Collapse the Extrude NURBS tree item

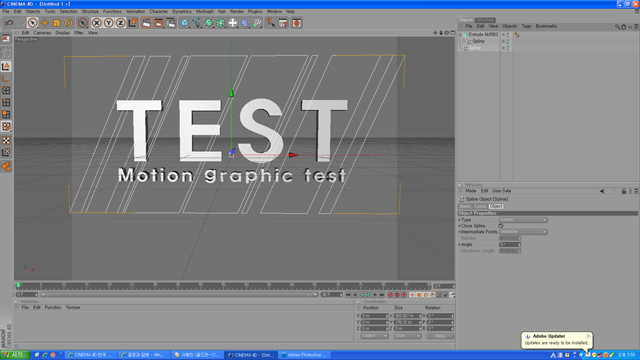(461, 35)
